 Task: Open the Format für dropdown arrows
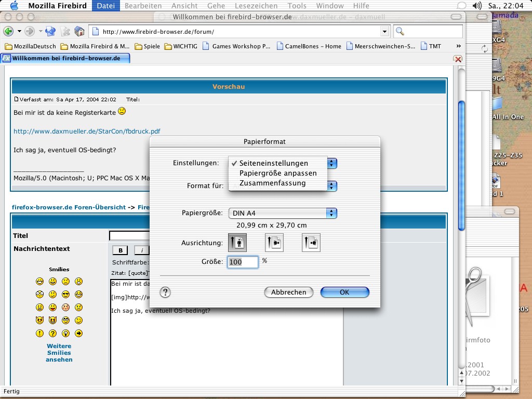[332, 186]
